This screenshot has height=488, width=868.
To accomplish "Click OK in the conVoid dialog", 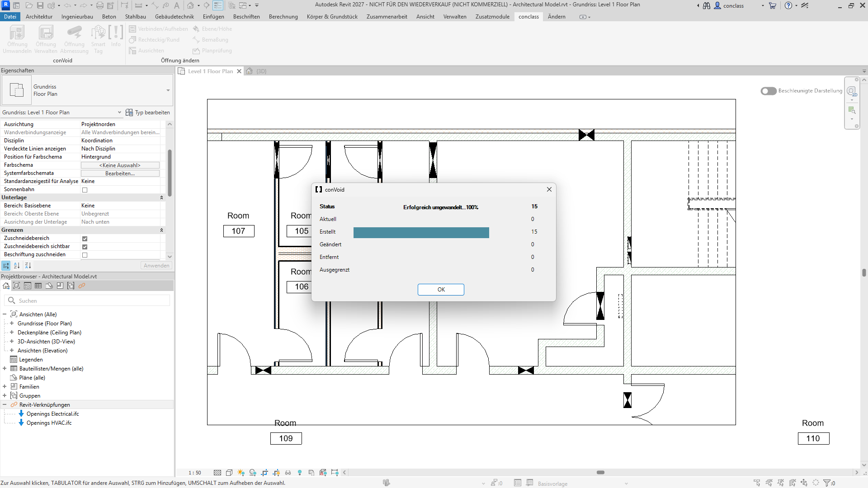I will coord(441,290).
